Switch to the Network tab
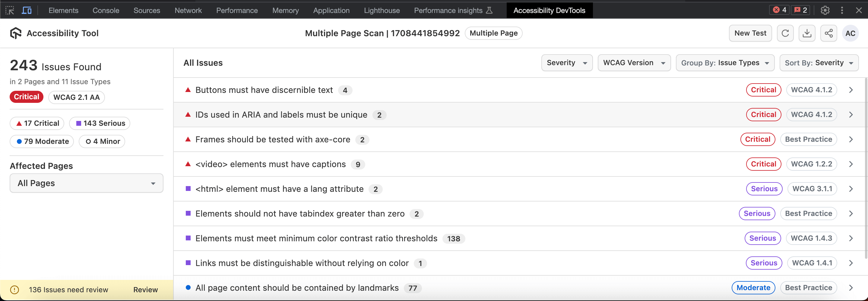Screen dimensions: 868x301 [188, 11]
